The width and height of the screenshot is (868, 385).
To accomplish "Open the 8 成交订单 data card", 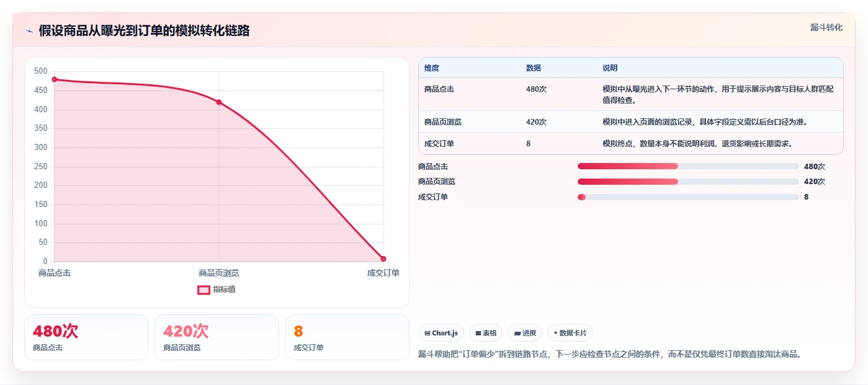I will pos(347,337).
